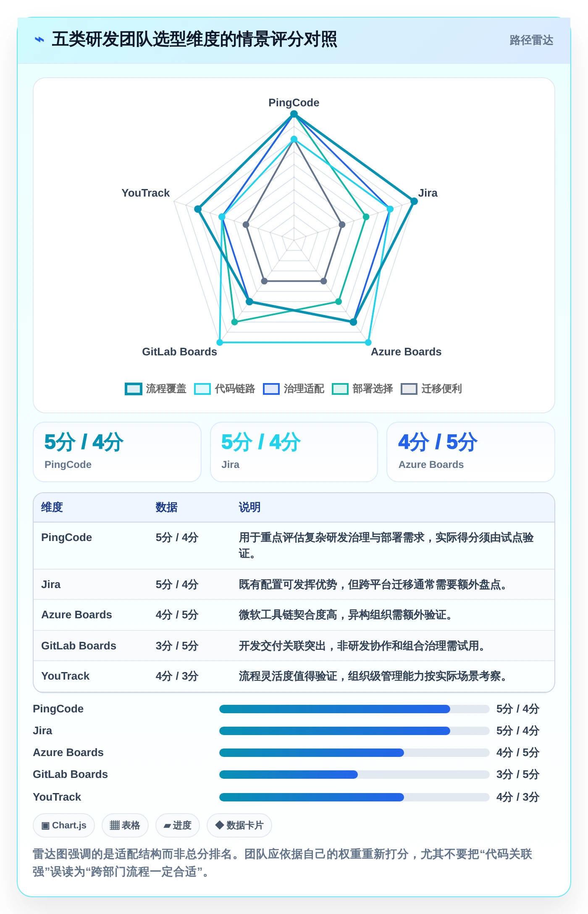Click the Jira axis label on radar
This screenshot has height=914, width=588.
coord(428,193)
